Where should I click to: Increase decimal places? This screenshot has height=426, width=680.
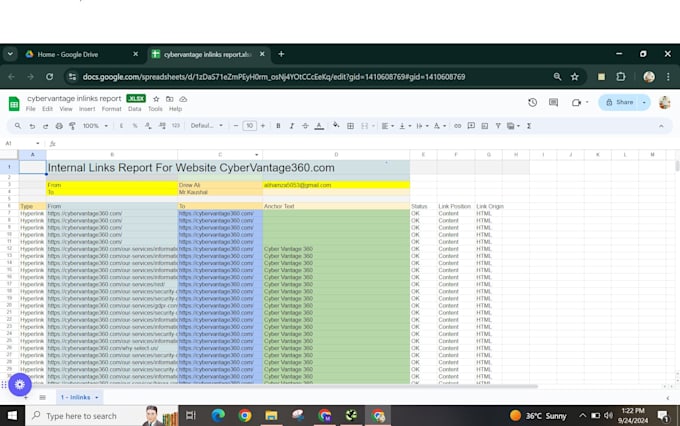(x=162, y=126)
